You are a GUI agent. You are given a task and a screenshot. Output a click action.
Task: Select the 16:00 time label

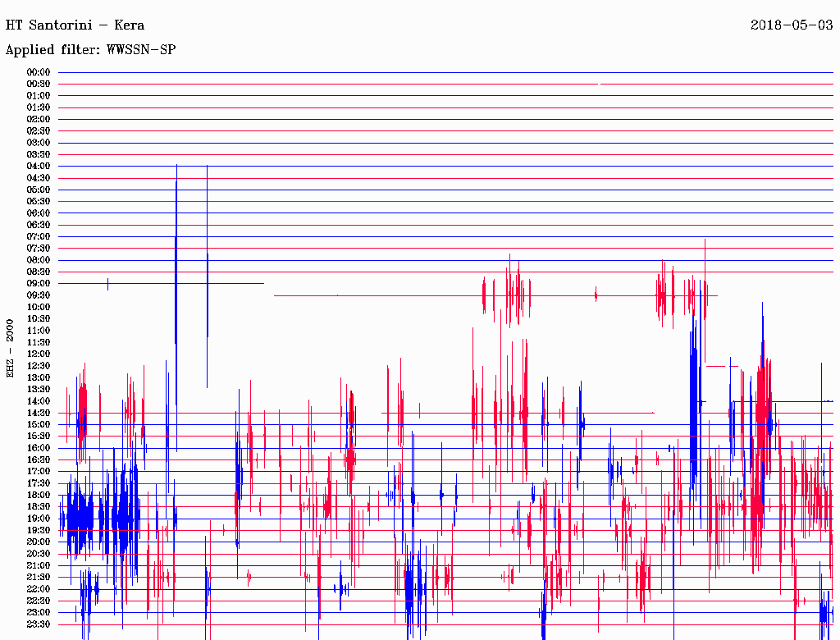click(x=39, y=448)
